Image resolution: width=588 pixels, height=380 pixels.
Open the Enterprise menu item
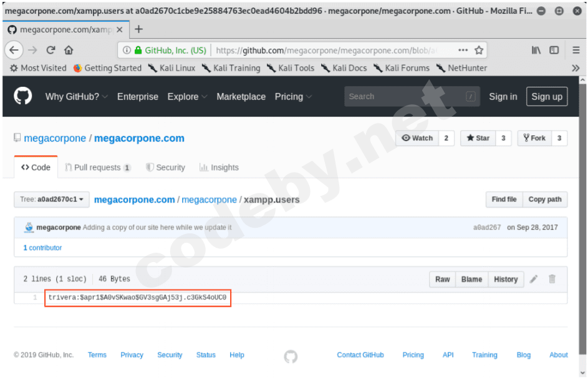[x=138, y=97]
